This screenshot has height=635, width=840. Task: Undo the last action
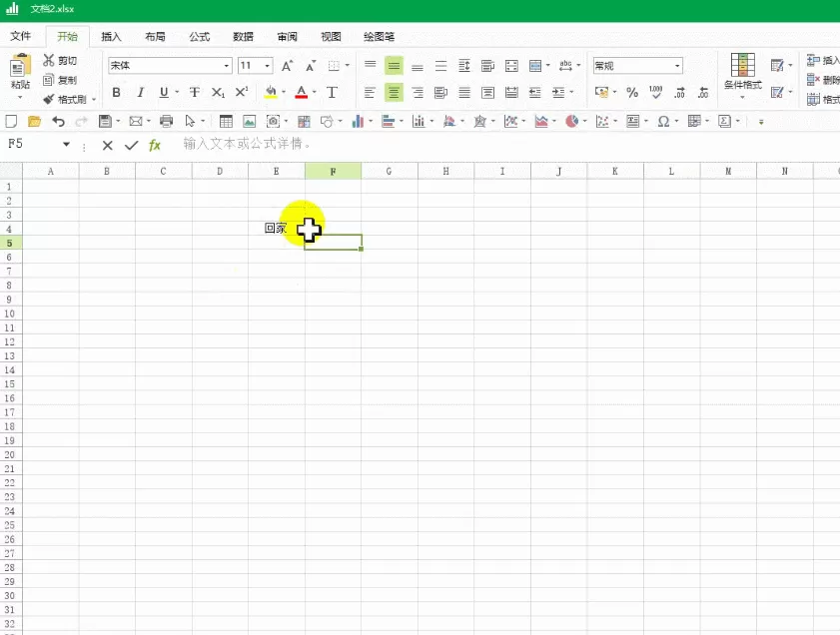click(x=58, y=122)
